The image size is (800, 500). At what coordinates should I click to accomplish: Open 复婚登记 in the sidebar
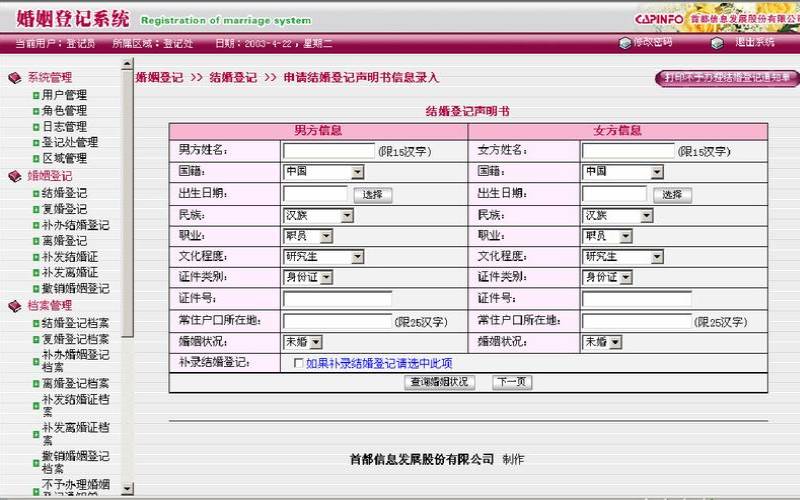(x=64, y=209)
